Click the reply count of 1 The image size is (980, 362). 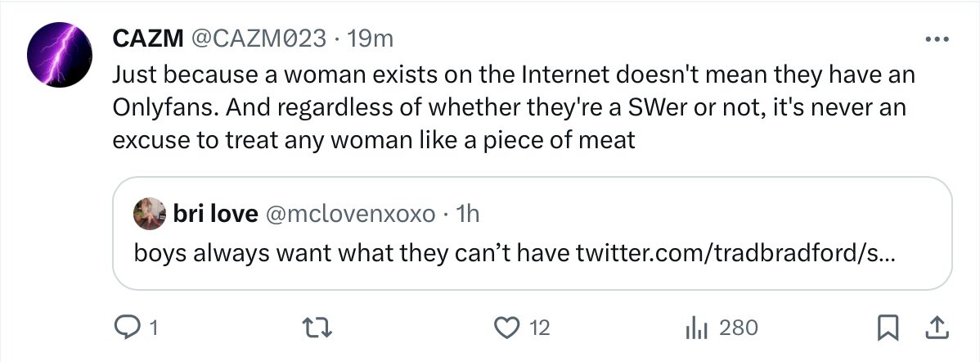[x=153, y=328]
